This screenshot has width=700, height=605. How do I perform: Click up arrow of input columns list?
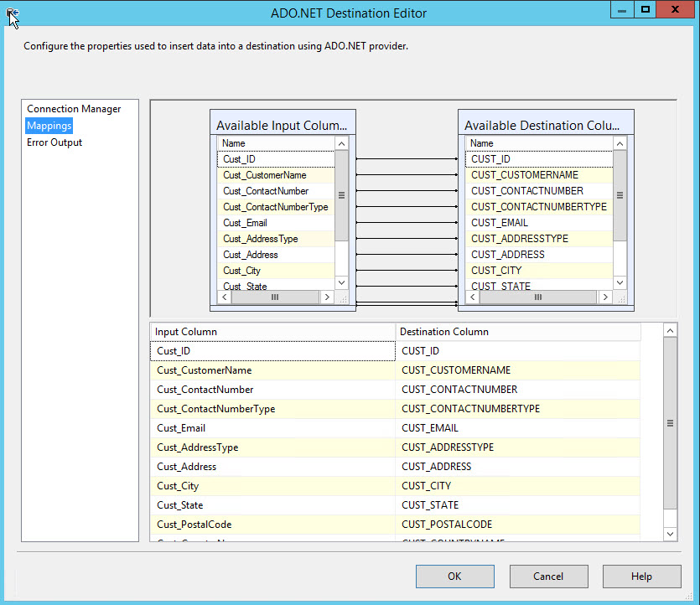341,143
